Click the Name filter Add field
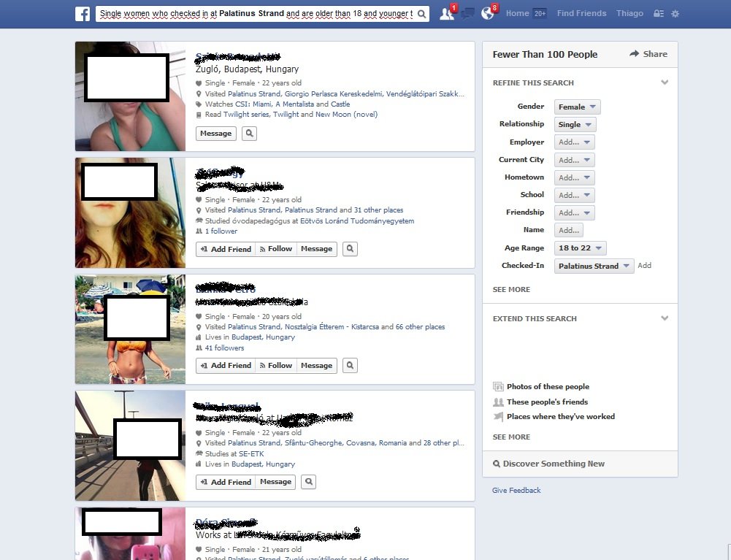 pos(568,231)
